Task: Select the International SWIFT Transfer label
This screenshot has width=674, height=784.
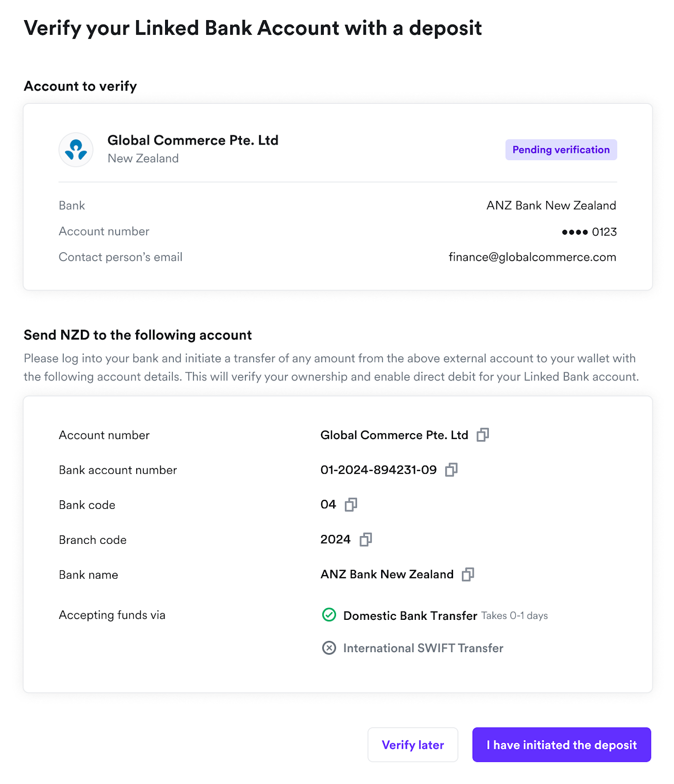Action: [423, 648]
